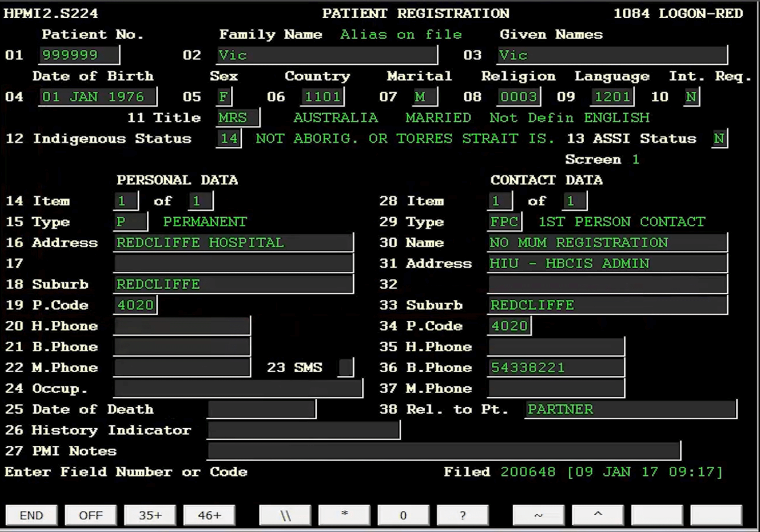The width and height of the screenshot is (760, 532).
Task: Click the Title field showing MRS
Action: 238,118
